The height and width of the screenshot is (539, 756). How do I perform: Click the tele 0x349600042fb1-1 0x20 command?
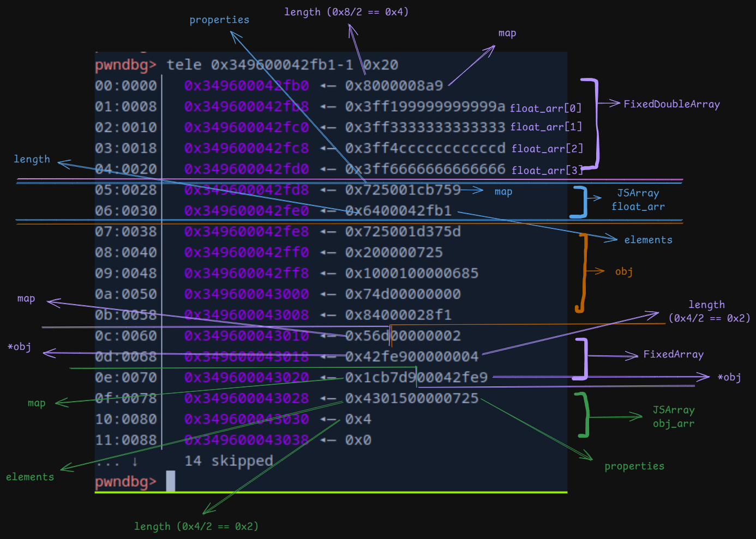coord(282,65)
